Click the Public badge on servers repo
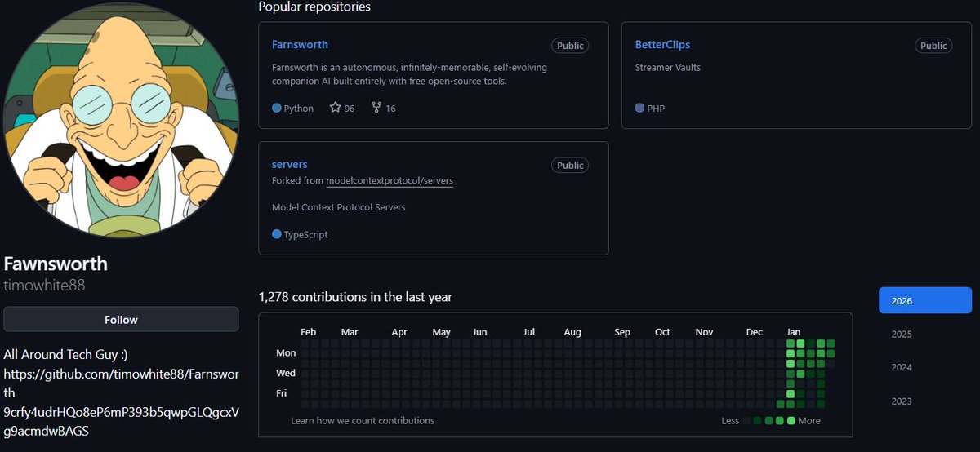This screenshot has width=980, height=452. tap(570, 165)
